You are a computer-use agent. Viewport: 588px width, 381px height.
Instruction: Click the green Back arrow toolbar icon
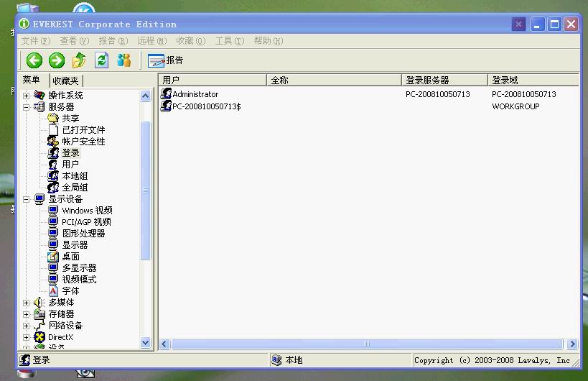[34, 60]
